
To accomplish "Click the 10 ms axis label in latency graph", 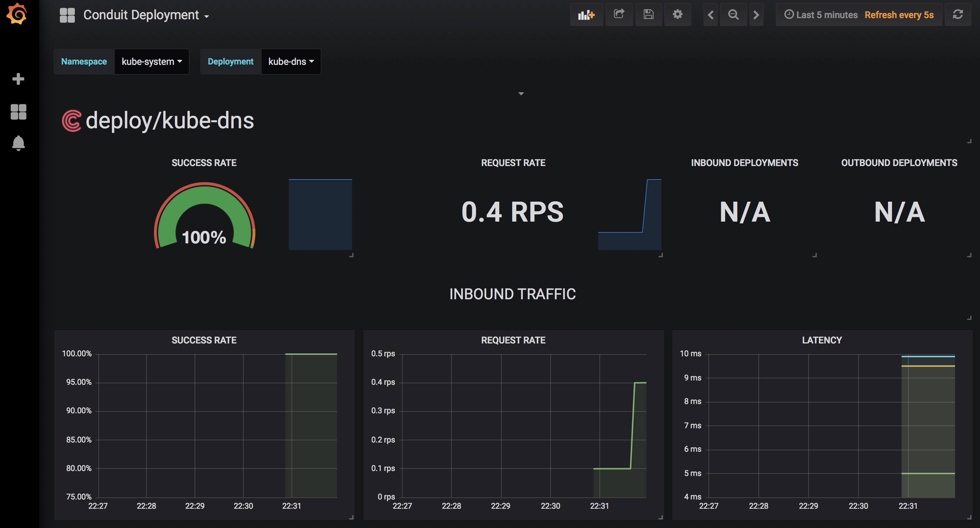I will (x=691, y=353).
